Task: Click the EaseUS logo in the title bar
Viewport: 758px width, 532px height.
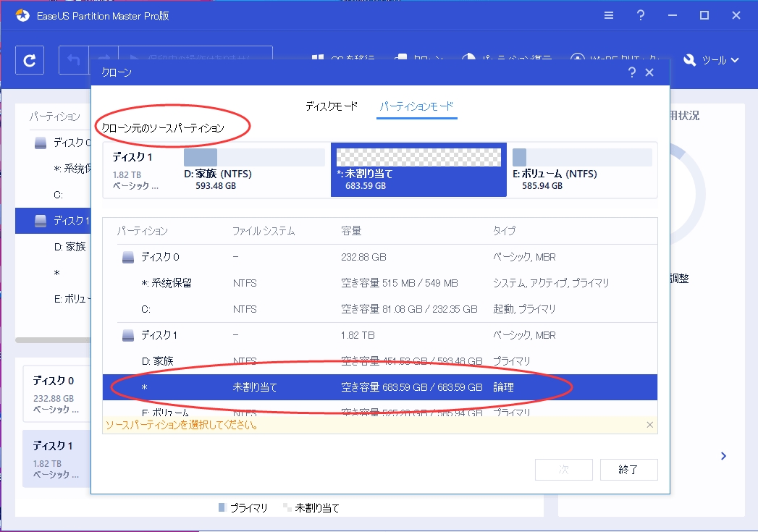Action: tap(22, 15)
